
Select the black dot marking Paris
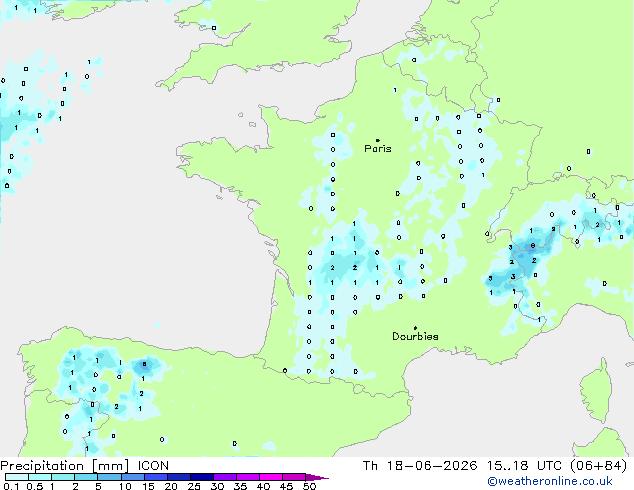[x=378, y=140]
